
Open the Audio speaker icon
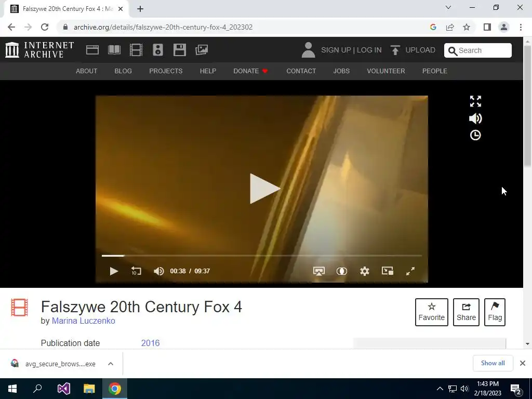pyautogui.click(x=158, y=50)
